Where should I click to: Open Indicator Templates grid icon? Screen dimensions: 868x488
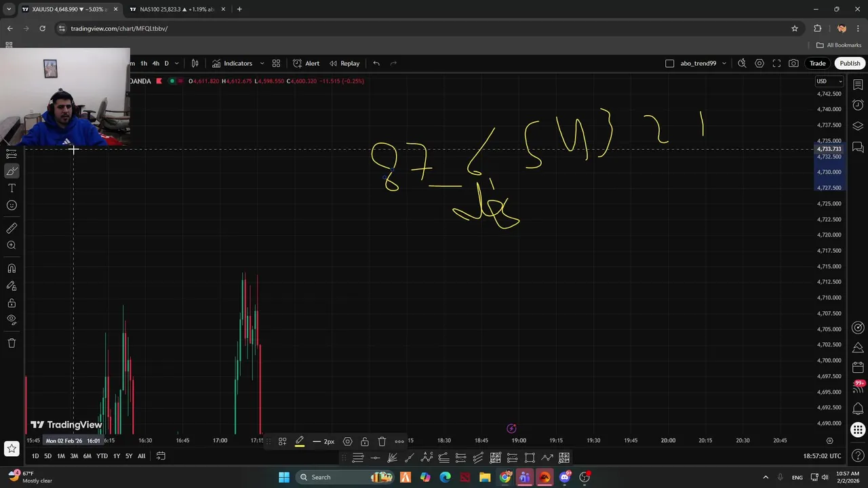coord(276,63)
